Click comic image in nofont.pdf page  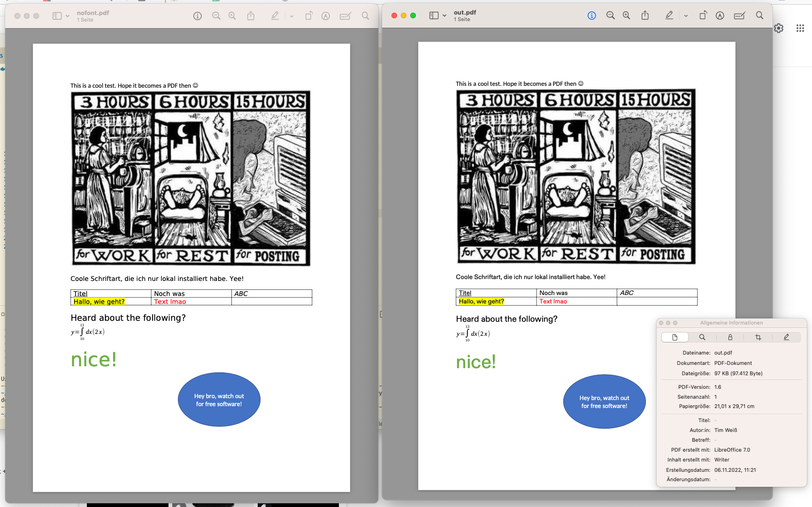pyautogui.click(x=191, y=178)
